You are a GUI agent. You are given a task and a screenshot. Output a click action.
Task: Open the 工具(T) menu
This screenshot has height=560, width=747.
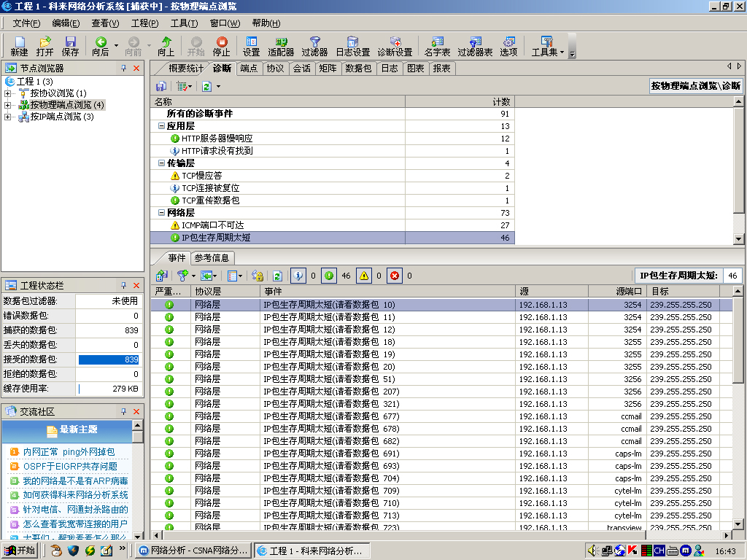179,23
